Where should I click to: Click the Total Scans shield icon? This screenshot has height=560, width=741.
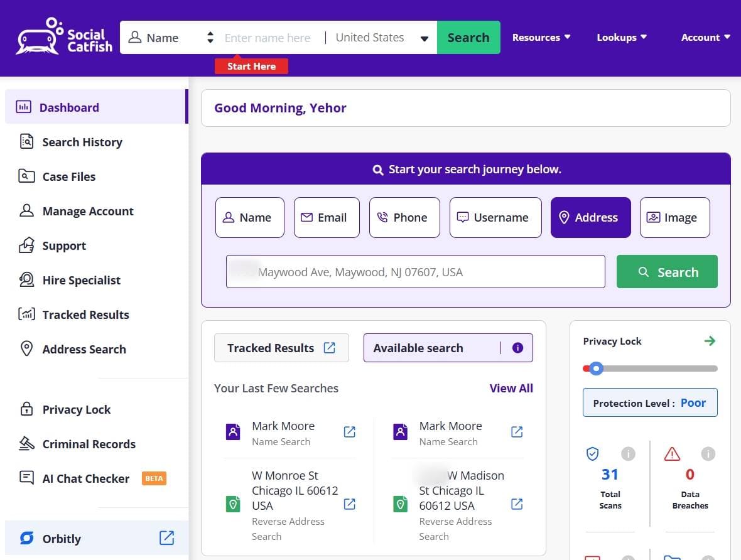(592, 454)
